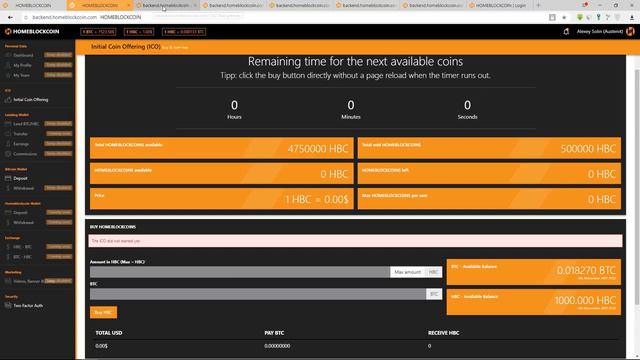This screenshot has height=360, width=640.
Task: Open Videos, Banner under Marketing
Action: [x=28, y=281]
